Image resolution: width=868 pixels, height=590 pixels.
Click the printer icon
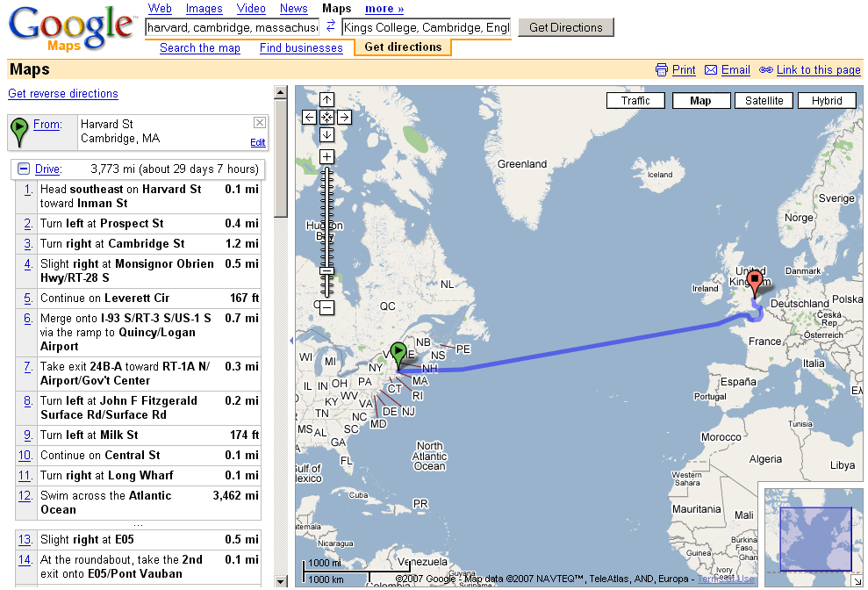[662, 70]
